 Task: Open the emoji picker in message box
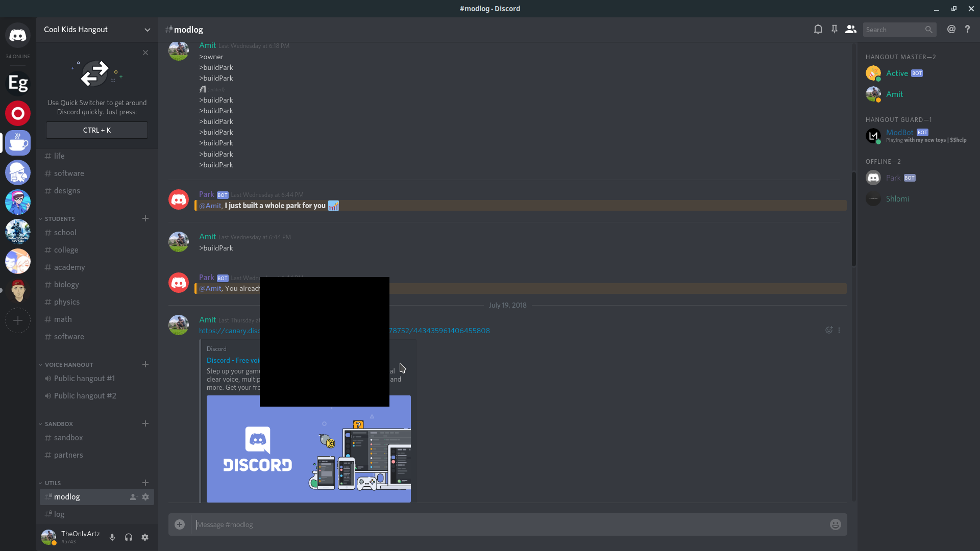tap(836, 524)
